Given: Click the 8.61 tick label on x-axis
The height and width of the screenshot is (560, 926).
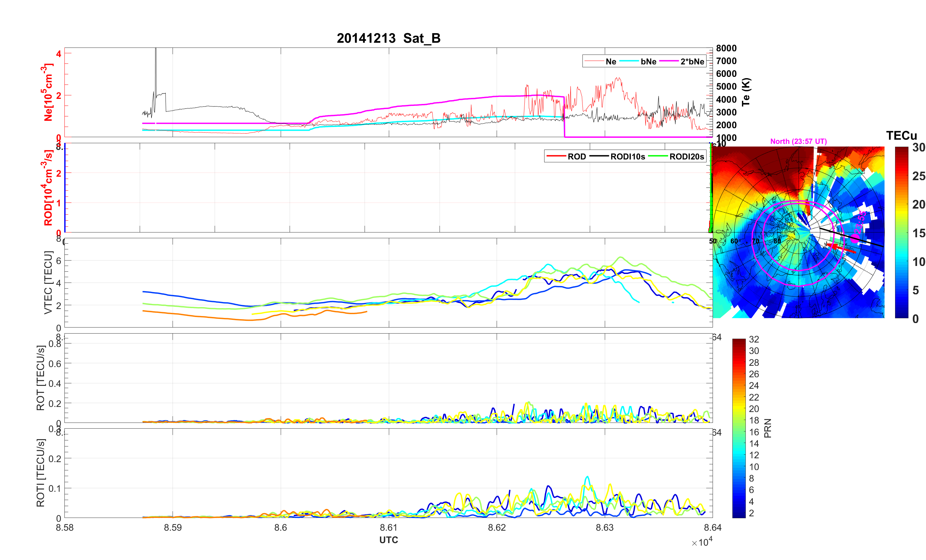Looking at the screenshot, I should tap(388, 528).
